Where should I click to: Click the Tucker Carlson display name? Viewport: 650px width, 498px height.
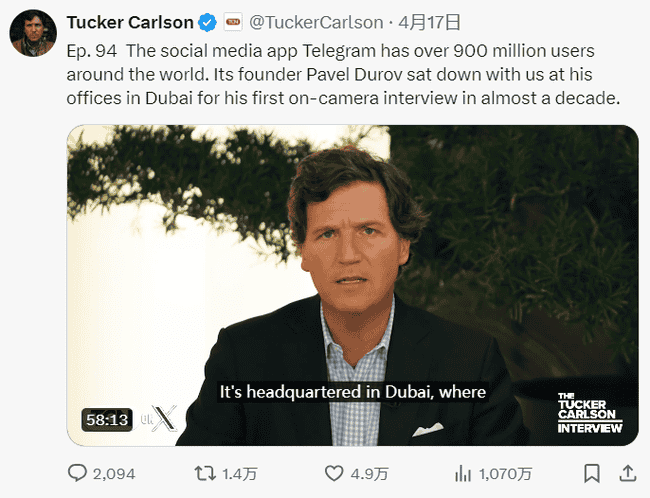pyautogui.click(x=130, y=22)
